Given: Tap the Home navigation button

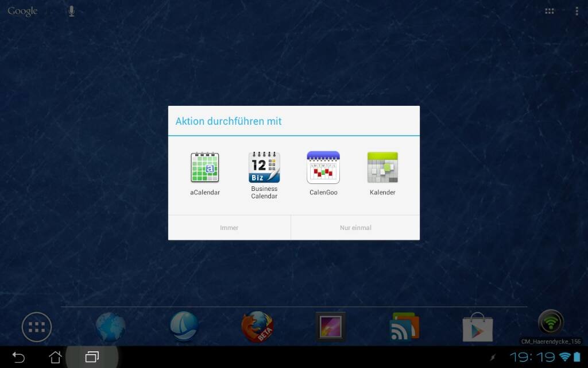Looking at the screenshot, I should (55, 357).
